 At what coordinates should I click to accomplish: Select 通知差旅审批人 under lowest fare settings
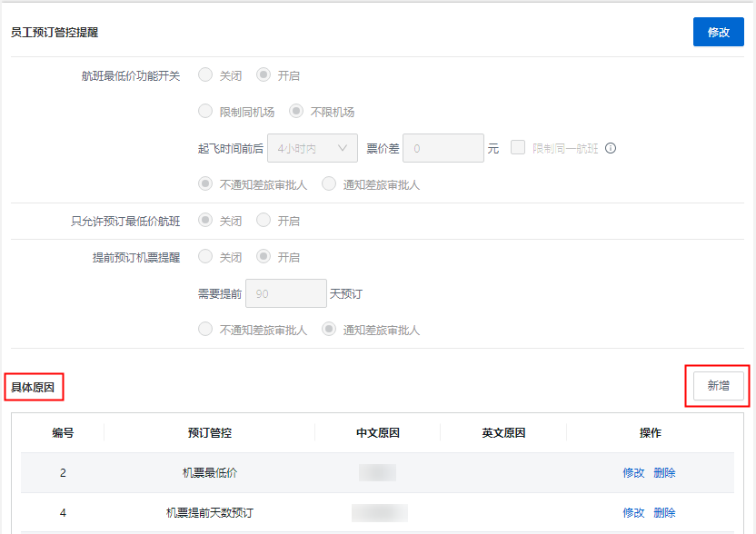(329, 184)
